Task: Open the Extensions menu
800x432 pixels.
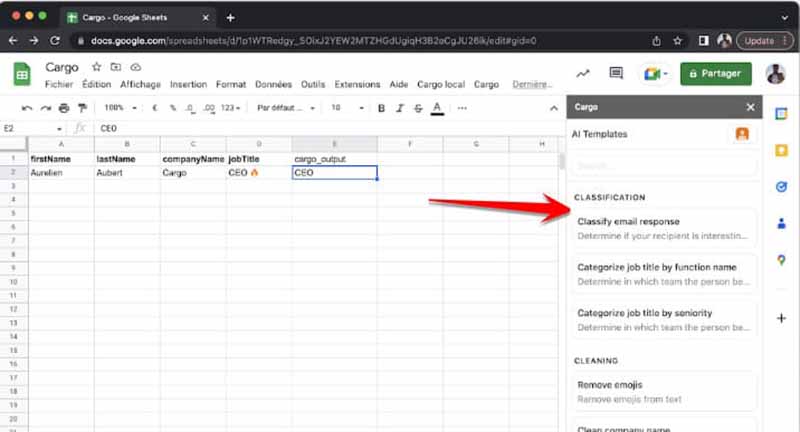Action: (357, 85)
